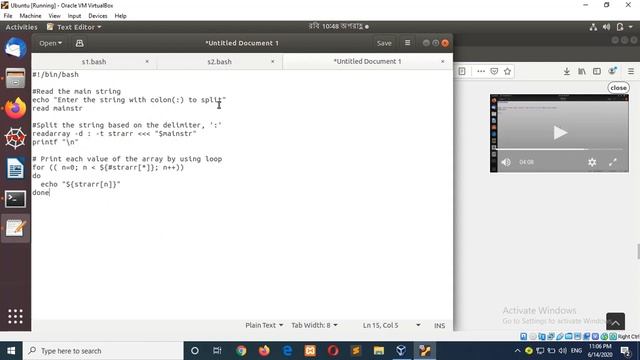Dismiss the video with close button

tap(618, 88)
